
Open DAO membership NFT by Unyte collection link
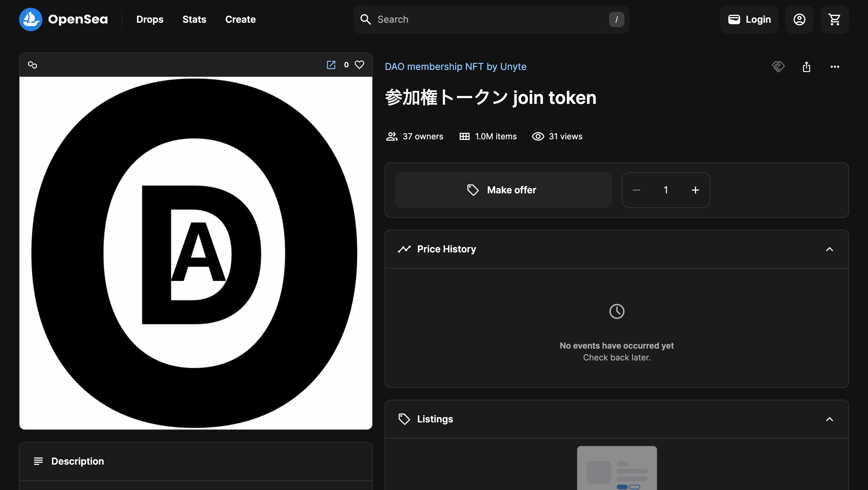pos(455,67)
